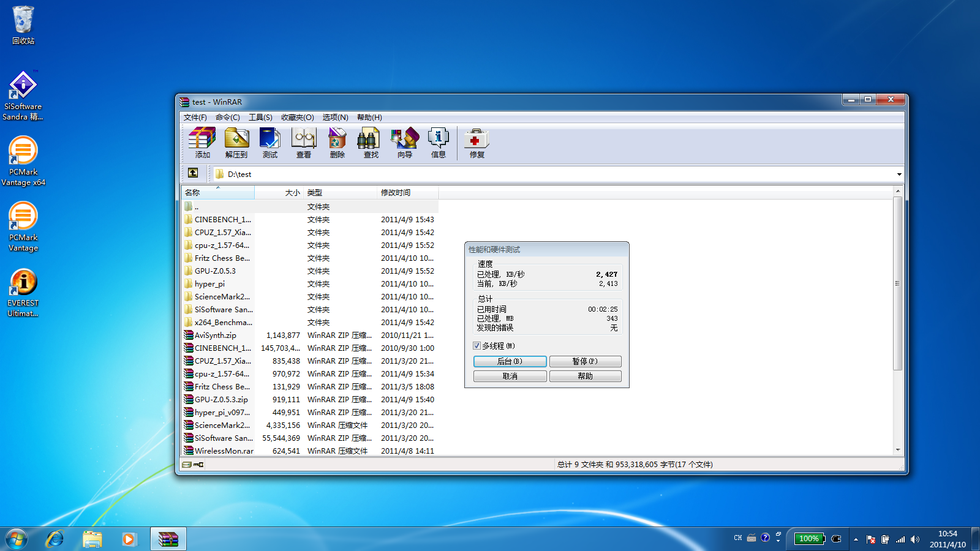Open PCMark Vantage x64 desktop shortcut
Image resolution: width=980 pixels, height=551 pixels.
(23, 162)
